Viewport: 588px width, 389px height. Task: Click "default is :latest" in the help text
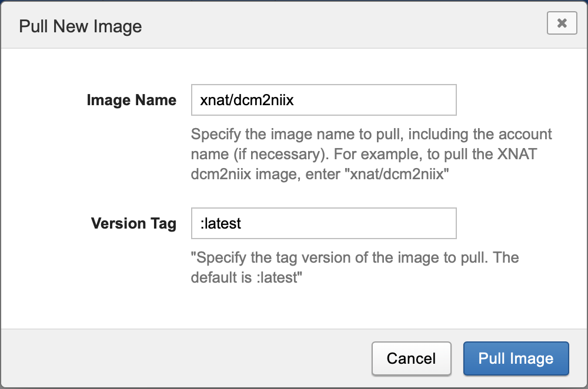246,277
